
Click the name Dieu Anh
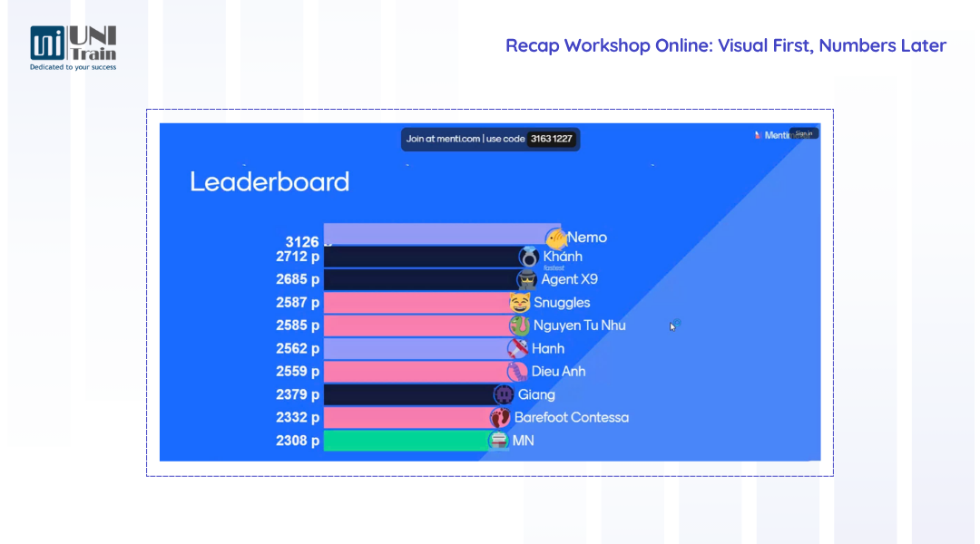[558, 372]
